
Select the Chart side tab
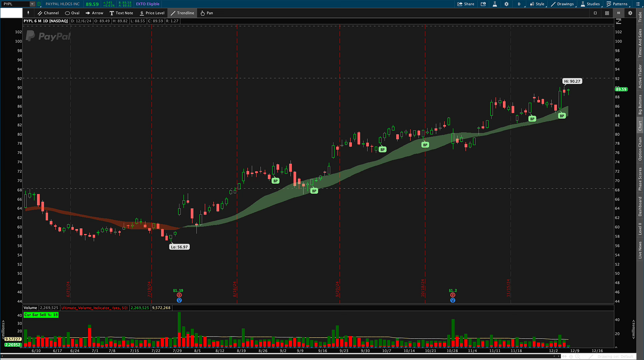click(640, 126)
